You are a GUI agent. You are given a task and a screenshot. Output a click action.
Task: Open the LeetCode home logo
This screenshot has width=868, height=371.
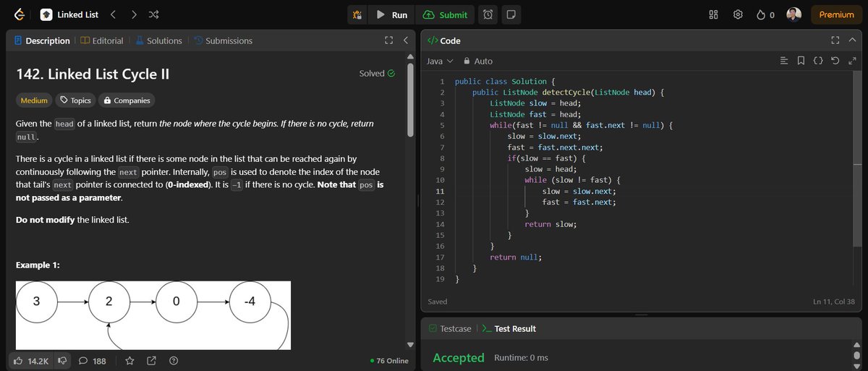(19, 14)
